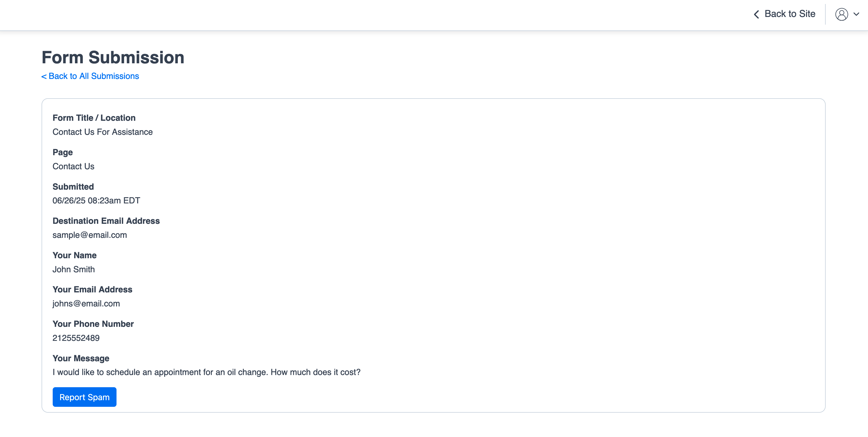
Task: Click the sample@email.com destination address
Action: (x=90, y=235)
